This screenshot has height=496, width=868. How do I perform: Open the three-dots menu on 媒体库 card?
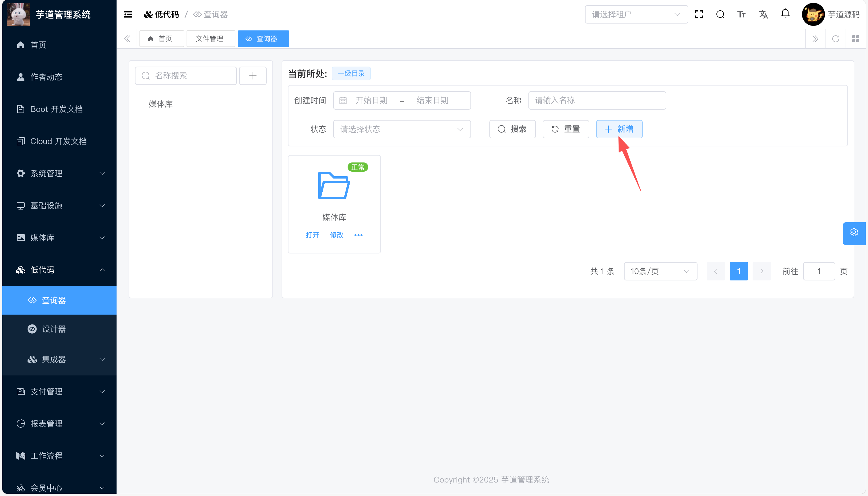click(x=358, y=235)
